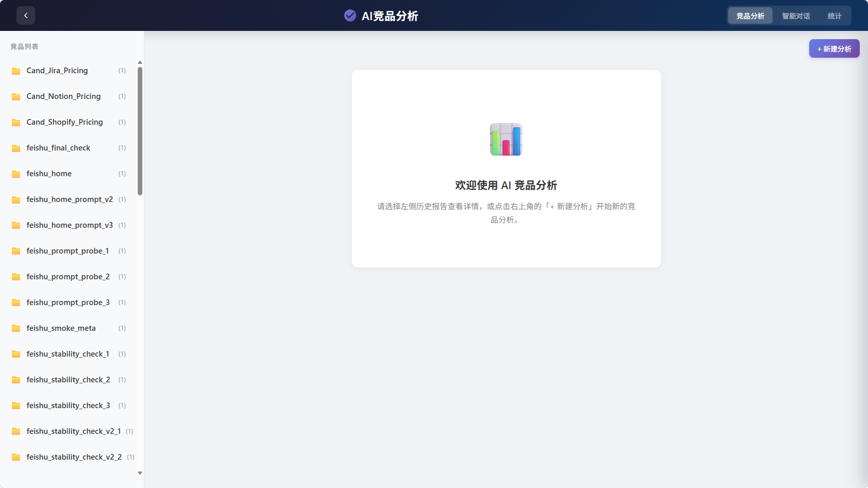The image size is (868, 488).
Task: Expand the feishu_home_prompt_v2 folder
Action: pos(70,199)
